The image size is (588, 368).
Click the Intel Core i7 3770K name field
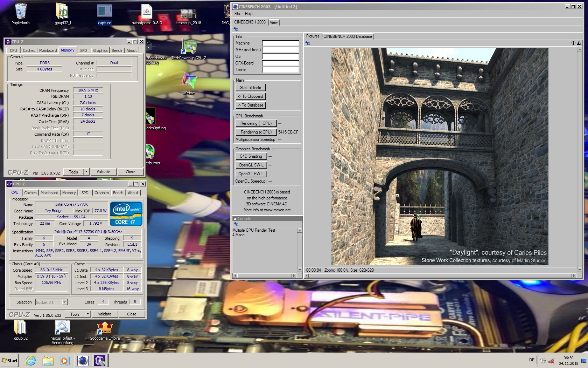tap(71, 204)
